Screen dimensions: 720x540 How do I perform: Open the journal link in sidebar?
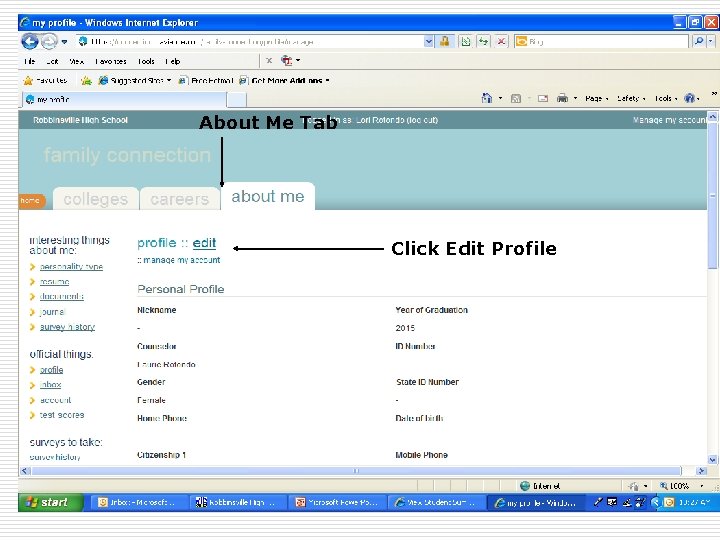click(x=52, y=312)
